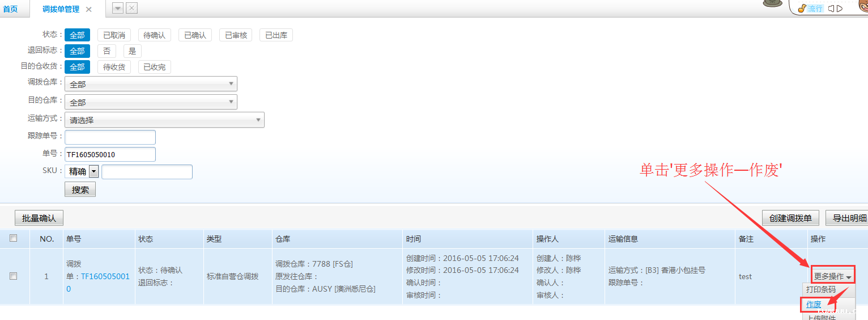
Task: Set 退回标志 filter to 否
Action: click(107, 51)
